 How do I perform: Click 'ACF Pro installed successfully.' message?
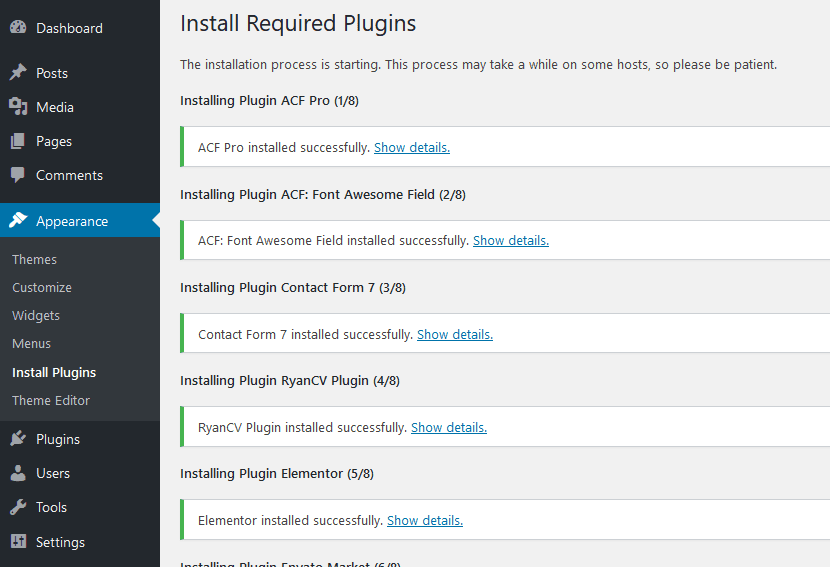(284, 147)
